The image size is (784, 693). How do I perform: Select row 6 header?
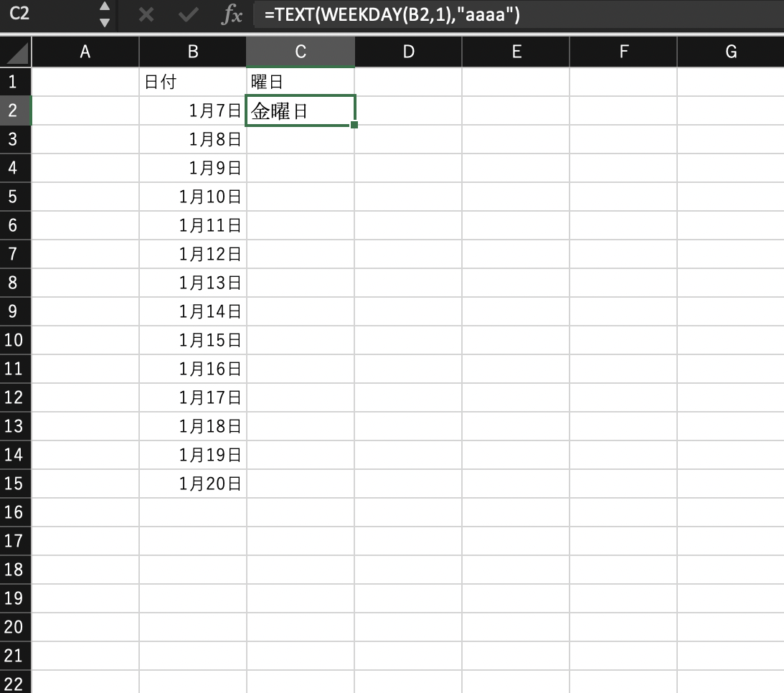click(x=16, y=225)
